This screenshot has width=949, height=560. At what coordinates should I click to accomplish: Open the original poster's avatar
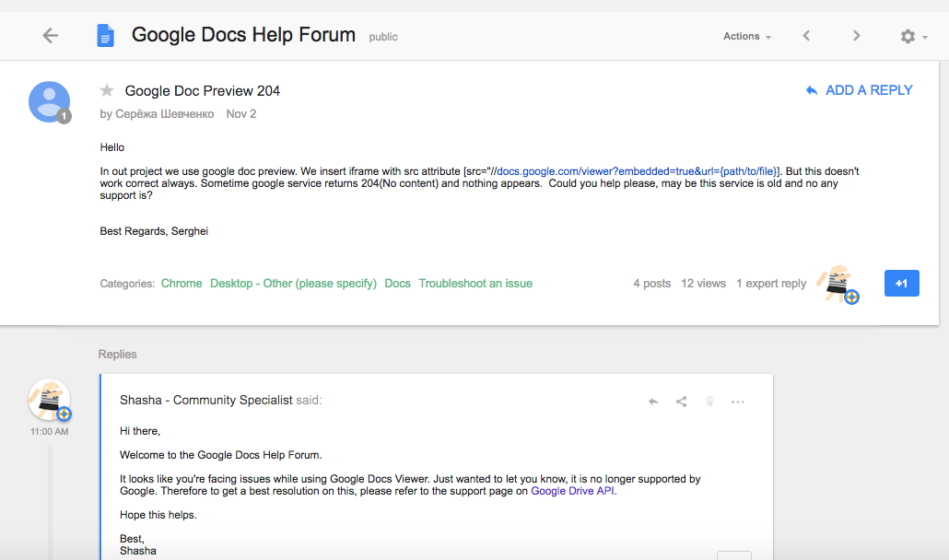(49, 101)
